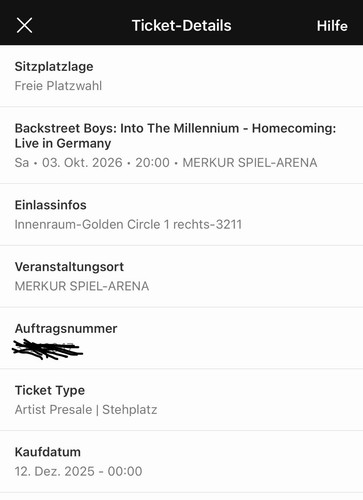The width and height of the screenshot is (363, 500).
Task: Open the Backstreet Boys event title
Action: coord(175,136)
